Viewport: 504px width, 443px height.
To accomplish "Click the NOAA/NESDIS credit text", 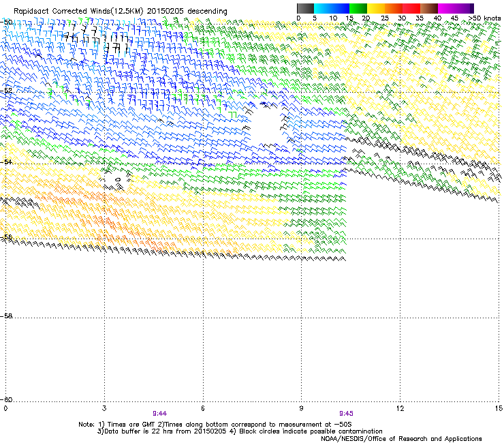I will (401, 439).
